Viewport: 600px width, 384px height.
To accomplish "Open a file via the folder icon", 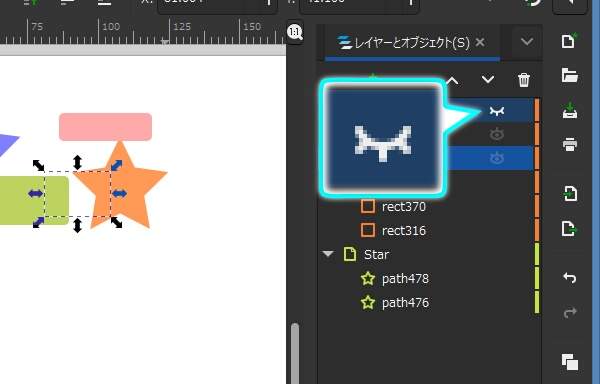I will (569, 75).
